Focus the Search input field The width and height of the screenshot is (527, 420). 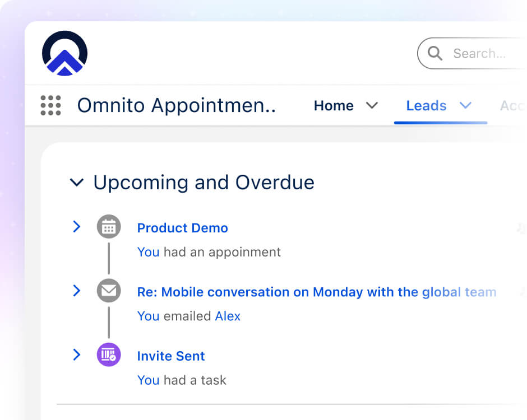472,53
